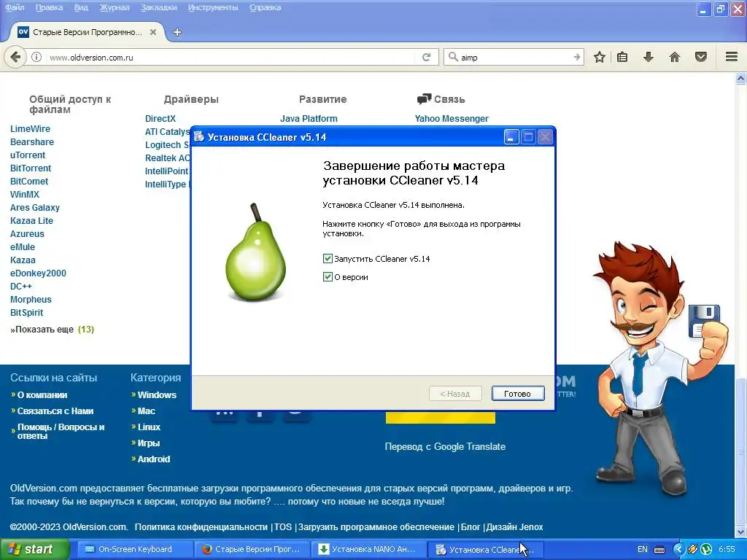Open the Журнал menu
The height and width of the screenshot is (560, 747).
pyautogui.click(x=115, y=7)
